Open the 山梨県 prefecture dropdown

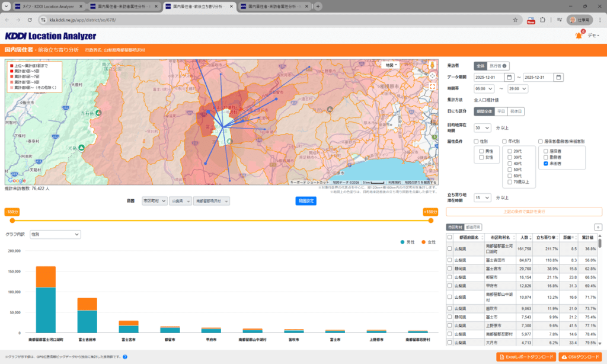click(x=180, y=202)
